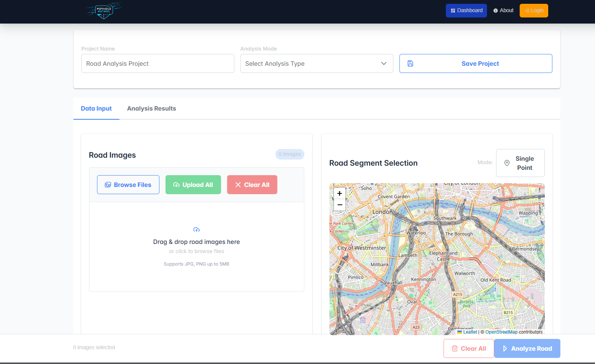Zoom out on the map
Viewport: 595px width, 364px height.
[340, 205]
